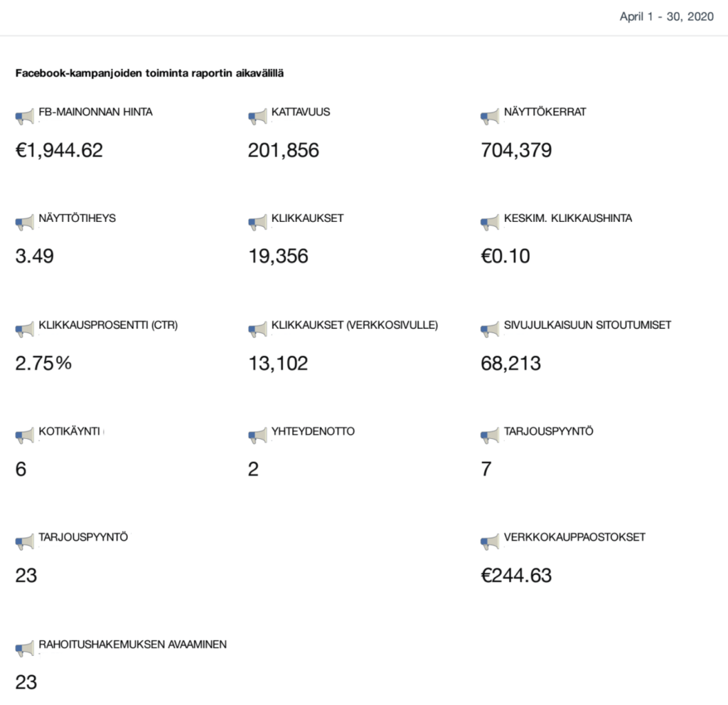Click megaphone icon beside KLIKKAUSPROSENTTI (CTR)
The image size is (728, 705).
24,329
